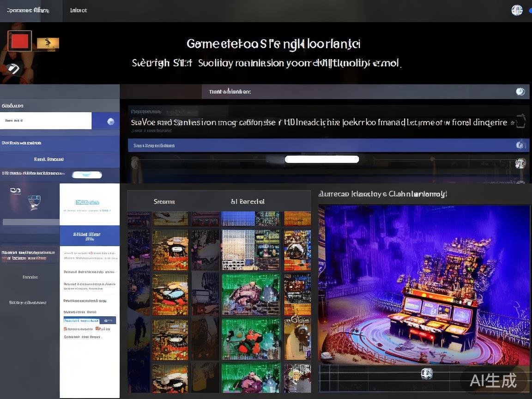Click the red square thumbnail icon
Viewport: 532px width, 399px height.
pos(19,41)
